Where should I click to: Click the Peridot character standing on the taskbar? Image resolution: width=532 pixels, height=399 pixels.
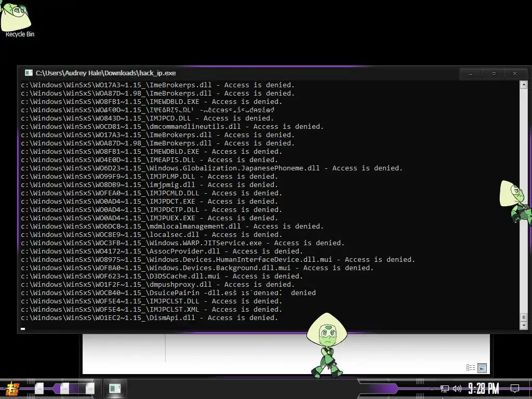(327, 345)
